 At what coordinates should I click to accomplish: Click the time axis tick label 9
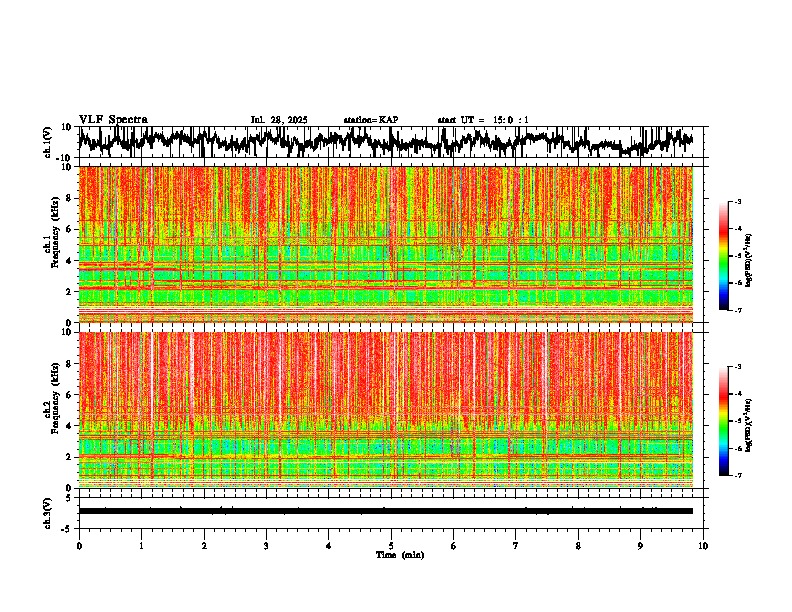pyautogui.click(x=640, y=546)
